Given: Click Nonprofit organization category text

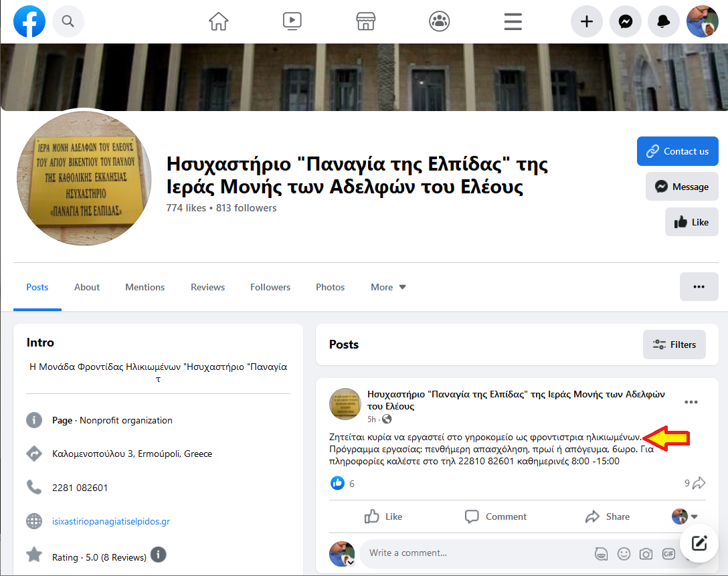Looking at the screenshot, I should 126,420.
